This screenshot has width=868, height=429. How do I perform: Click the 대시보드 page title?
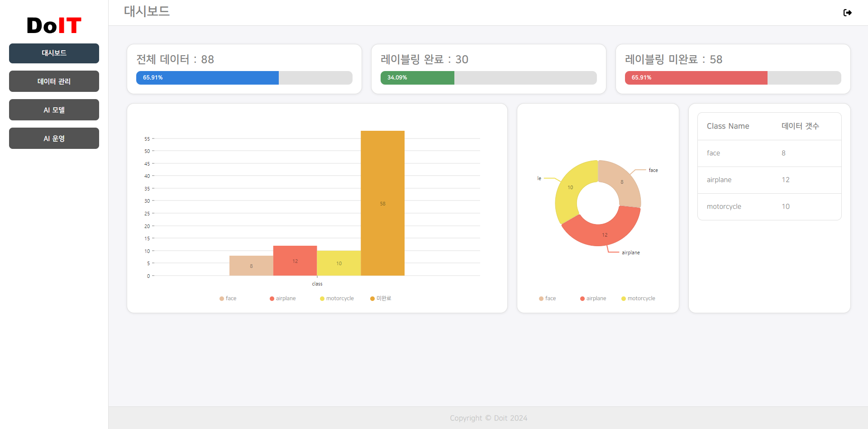pyautogui.click(x=147, y=11)
